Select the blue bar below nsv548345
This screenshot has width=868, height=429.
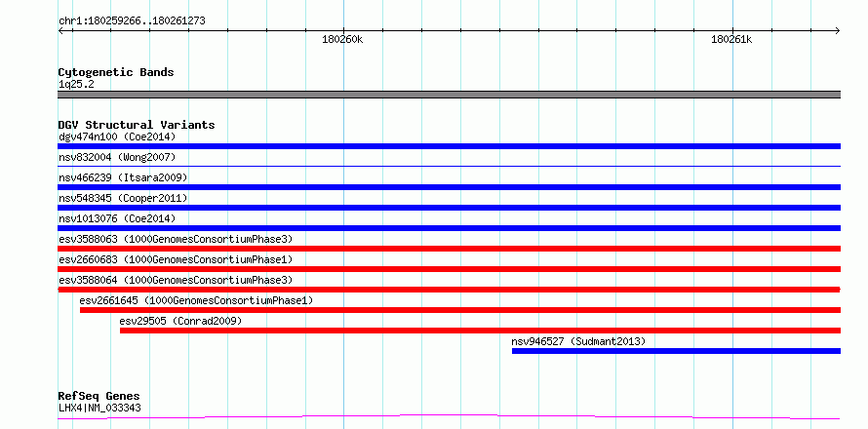tap(449, 208)
